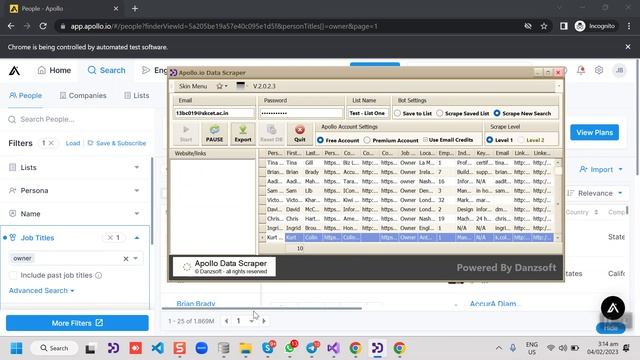The height and width of the screenshot is (360, 640).
Task: Open the Chrome side panel icon
Action: 564,26
